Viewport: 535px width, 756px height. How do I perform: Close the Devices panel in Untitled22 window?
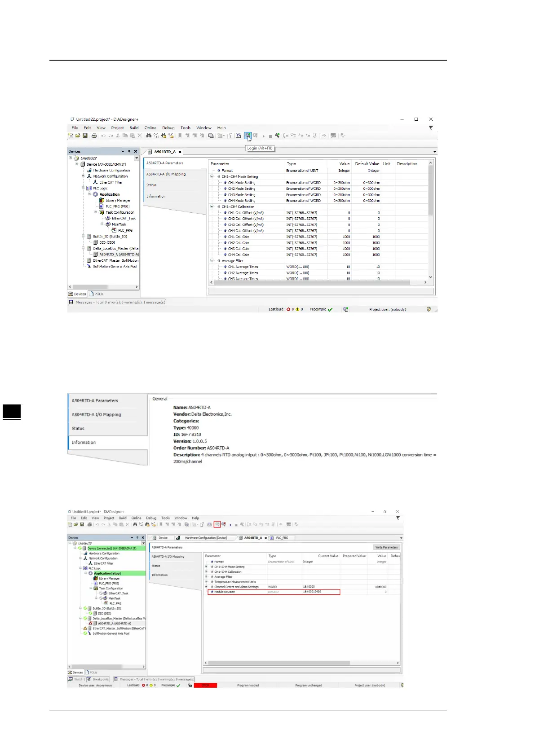coord(136,151)
